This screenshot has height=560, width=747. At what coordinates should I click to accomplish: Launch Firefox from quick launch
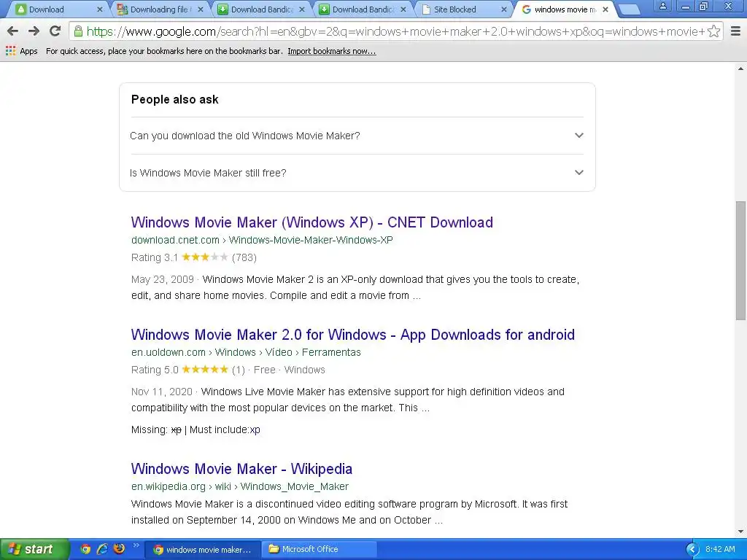coord(119,548)
